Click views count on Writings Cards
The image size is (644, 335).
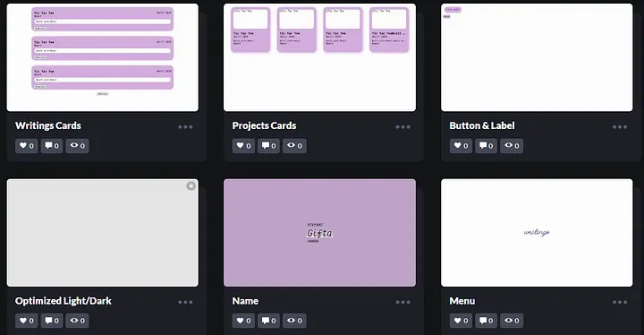tap(77, 146)
